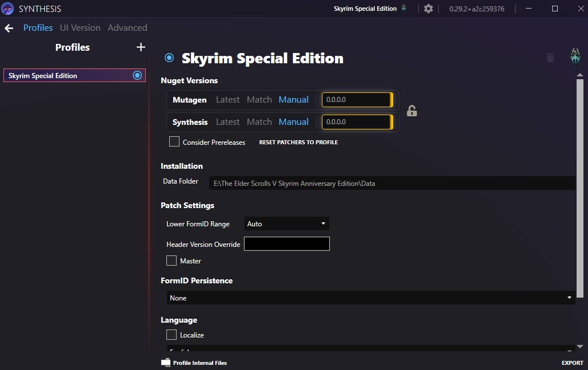
Task: Open settings with the gear icon
Action: pyautogui.click(x=428, y=8)
